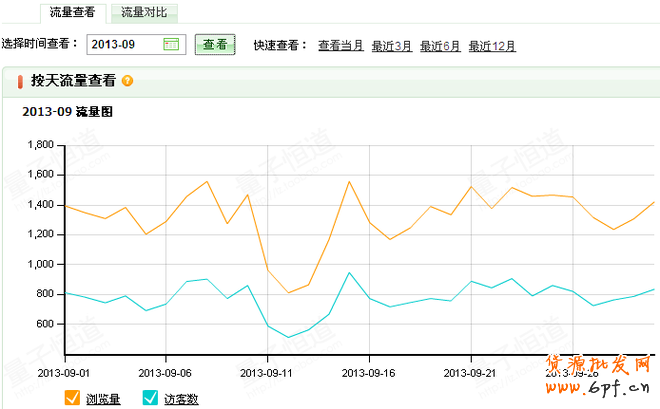
Task: Select the 最近3月 quick view link
Action: pos(391,45)
